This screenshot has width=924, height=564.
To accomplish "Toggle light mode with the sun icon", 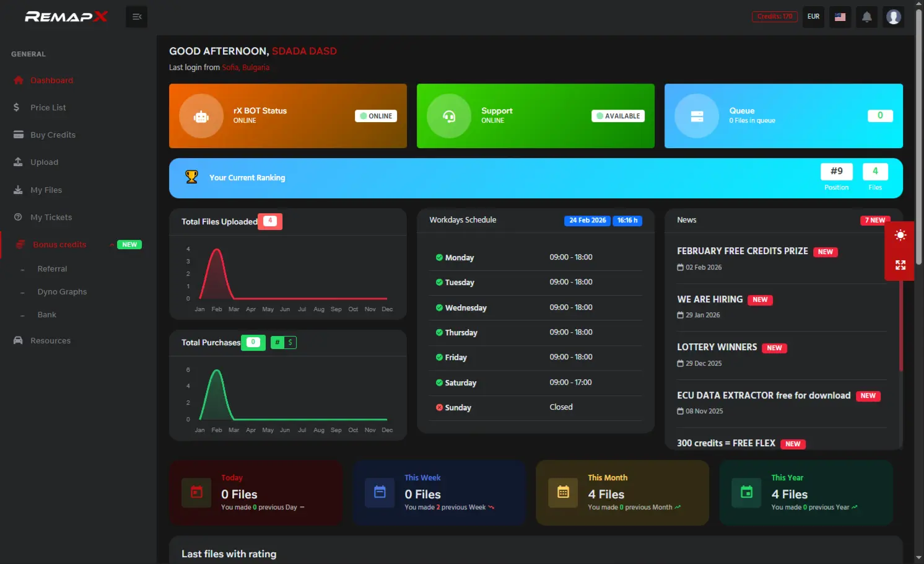I will tap(900, 235).
